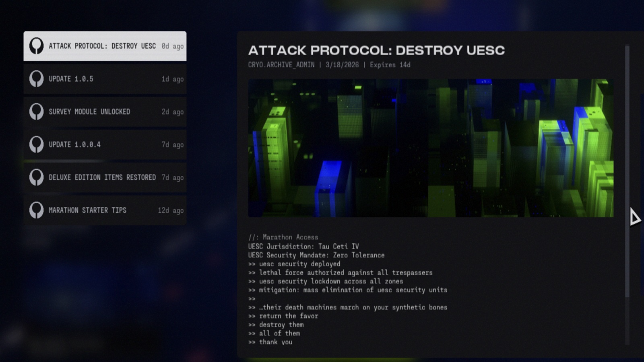Screen dimensions: 644x362
Task: Click the icon next to Update 1.0.0.4
Action: pos(36,145)
